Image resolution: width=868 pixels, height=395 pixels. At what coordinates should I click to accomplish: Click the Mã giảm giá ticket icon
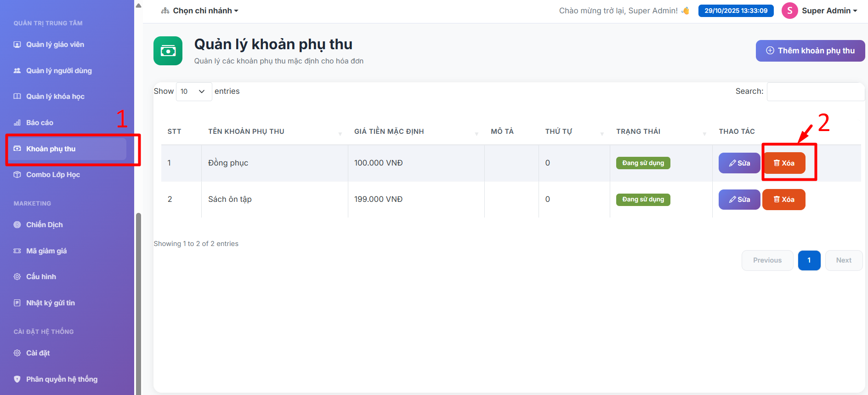pyautogui.click(x=17, y=251)
